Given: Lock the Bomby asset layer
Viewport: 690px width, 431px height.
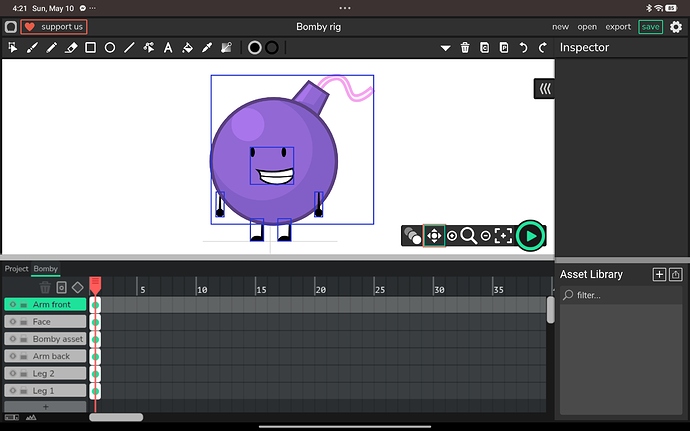Looking at the screenshot, I should (x=24, y=339).
